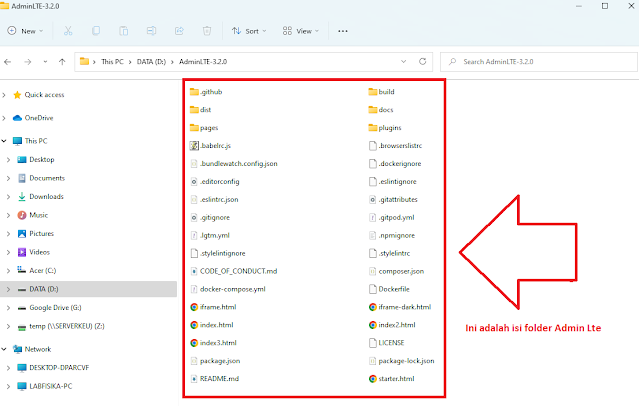Screen dimensions: 639x406
Task: Select Pictures in the navigation pane
Action: click(42, 234)
